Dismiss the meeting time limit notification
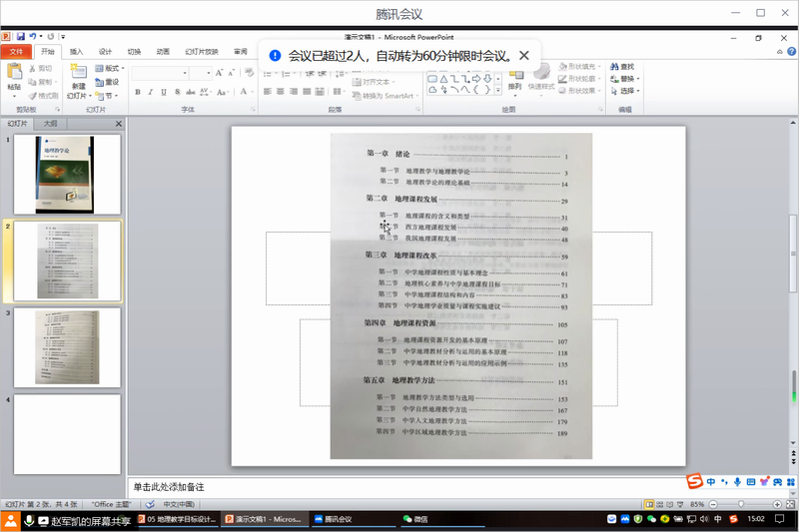 pos(524,56)
